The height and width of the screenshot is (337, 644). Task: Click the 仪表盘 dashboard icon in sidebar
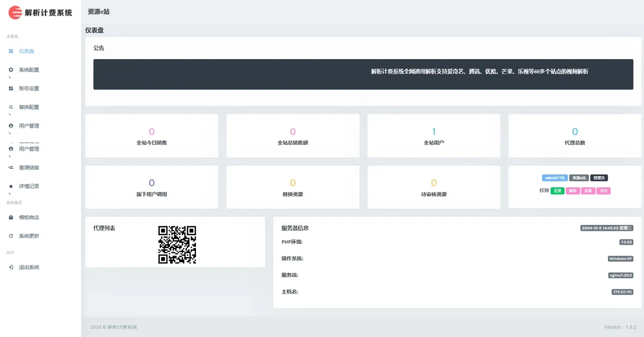point(11,52)
